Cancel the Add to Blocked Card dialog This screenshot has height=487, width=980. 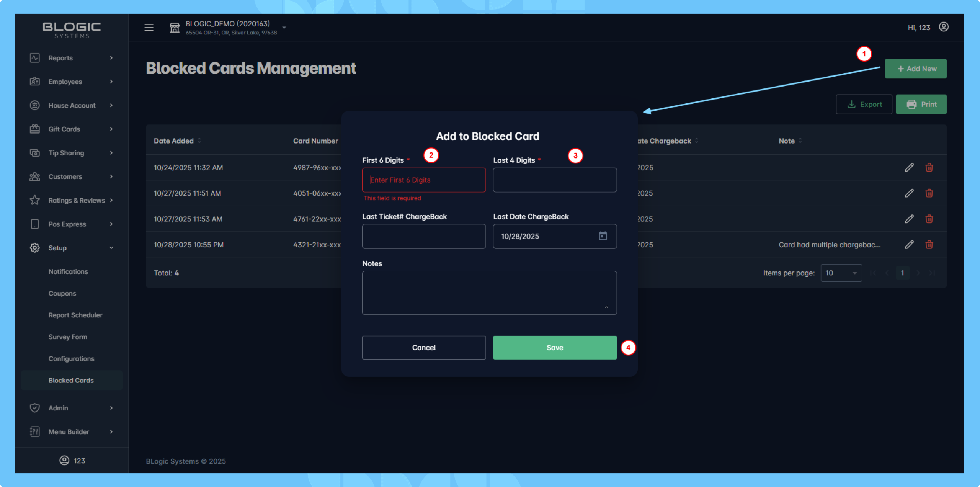pyautogui.click(x=424, y=347)
